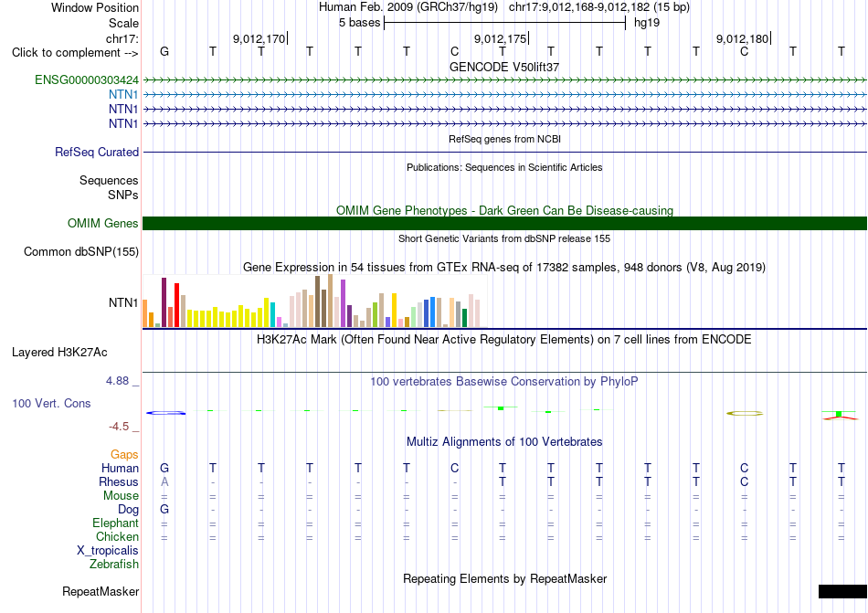Click the Rhesus species label

tap(119, 481)
